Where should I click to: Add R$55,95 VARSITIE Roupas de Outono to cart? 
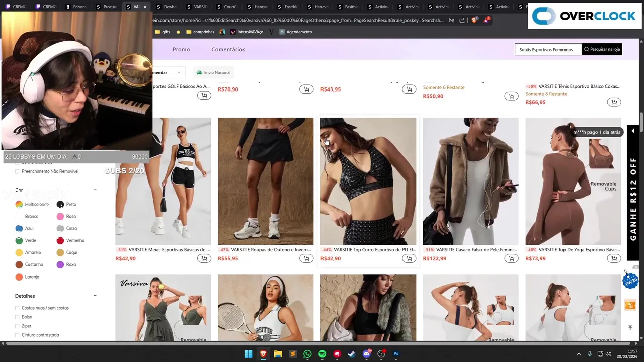306,258
